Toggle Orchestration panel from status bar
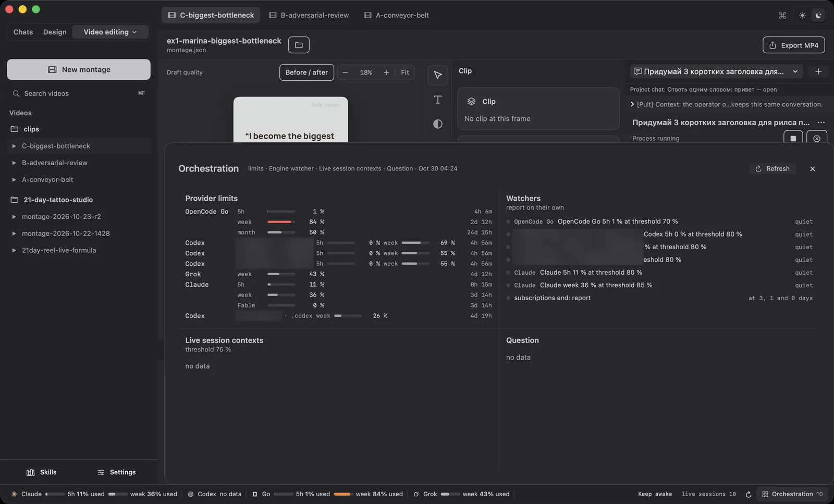This screenshot has height=504, width=834. tap(792, 494)
